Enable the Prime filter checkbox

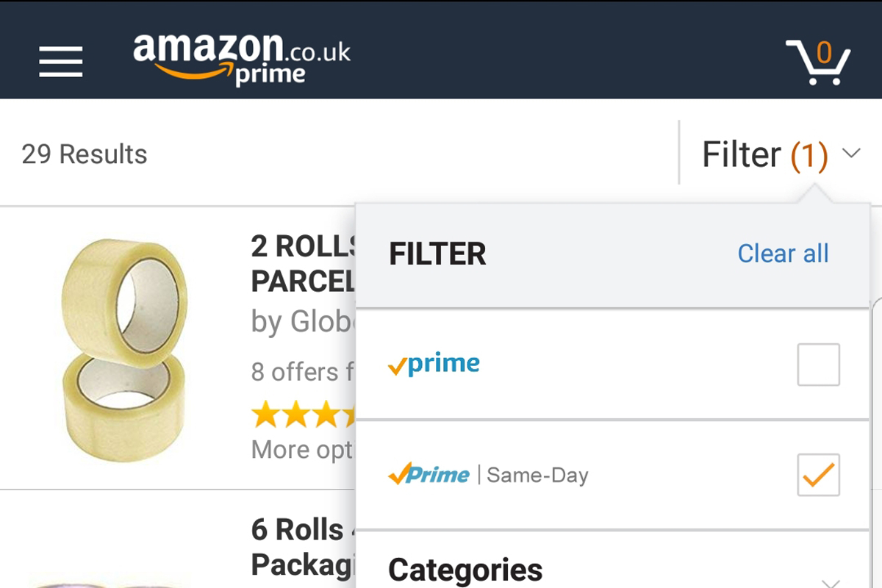818,363
